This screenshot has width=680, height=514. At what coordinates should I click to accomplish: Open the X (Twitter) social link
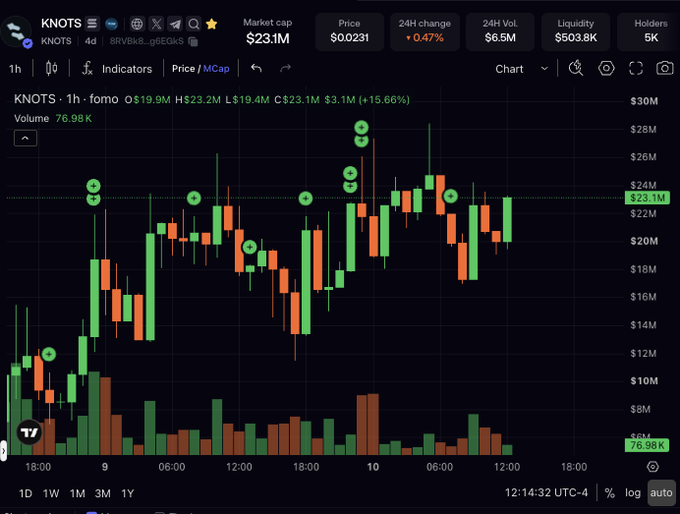click(156, 24)
